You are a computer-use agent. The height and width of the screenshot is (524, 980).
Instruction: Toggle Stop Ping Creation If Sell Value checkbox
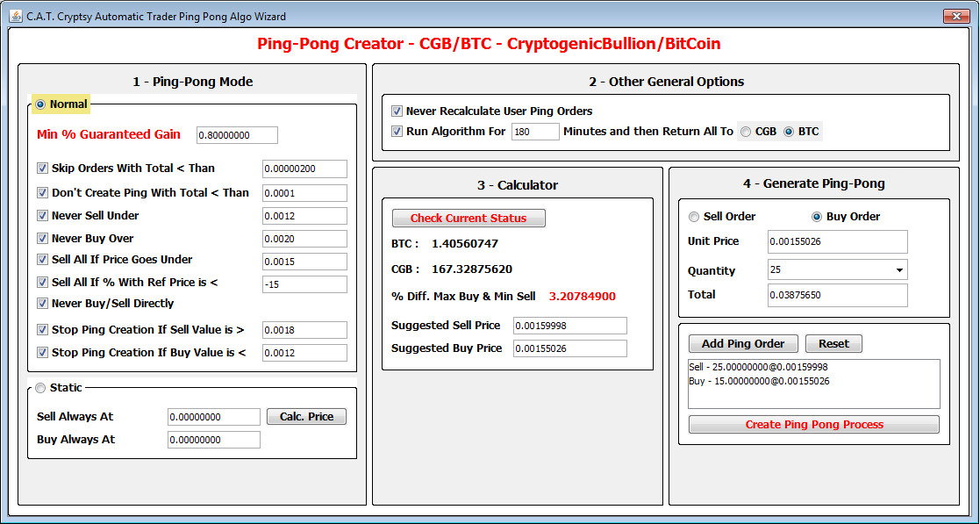coord(42,329)
